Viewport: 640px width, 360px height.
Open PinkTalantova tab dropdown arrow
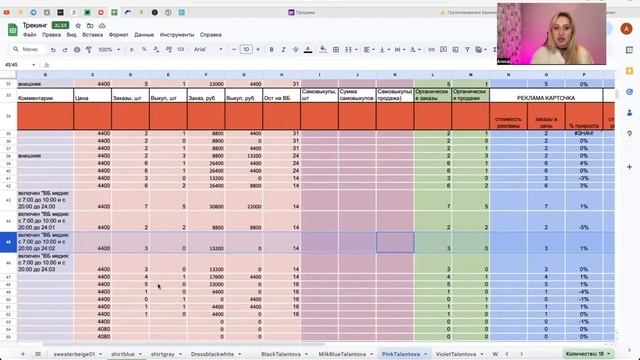click(x=426, y=354)
